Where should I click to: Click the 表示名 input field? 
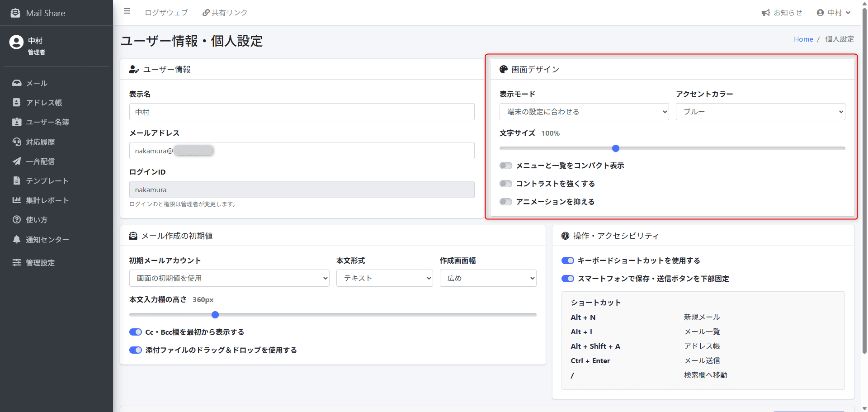click(x=302, y=112)
